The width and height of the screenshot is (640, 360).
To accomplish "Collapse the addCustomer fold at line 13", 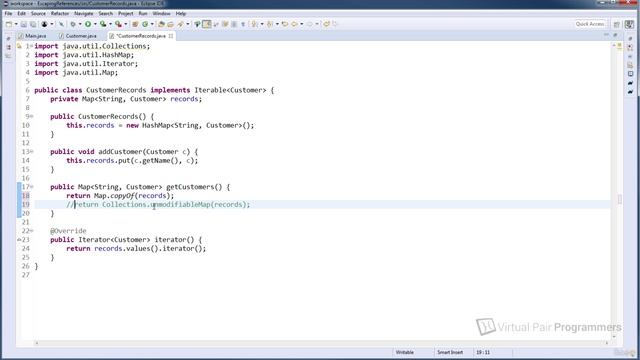I will click(31, 151).
